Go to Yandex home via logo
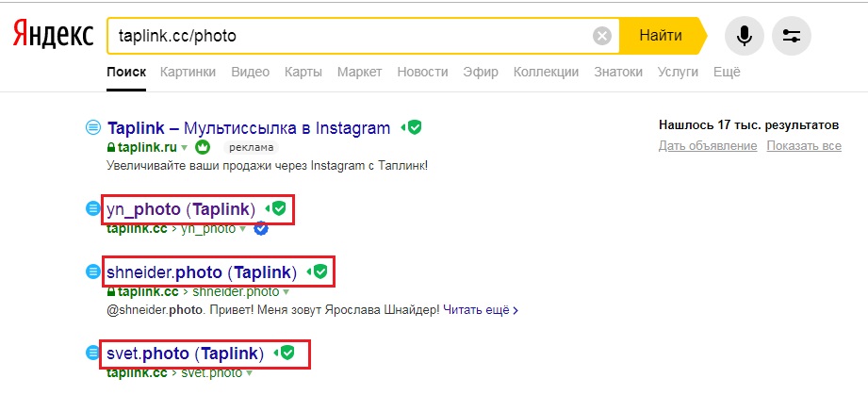Viewport: 868px width, 395px height. coord(53,36)
